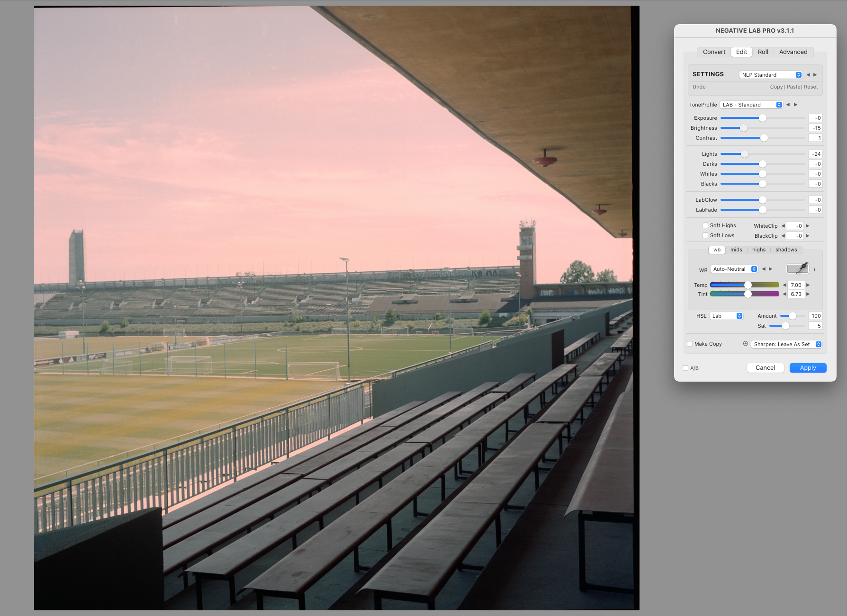
Task: Toggle the A/B comparison checkbox
Action: pyautogui.click(x=685, y=368)
